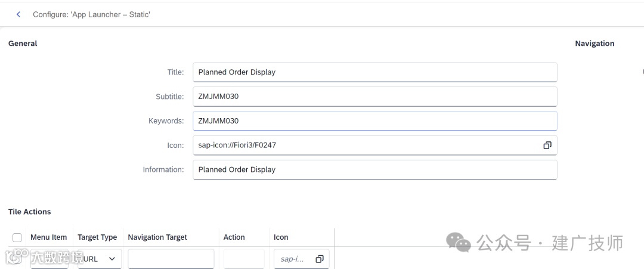The width and height of the screenshot is (644, 269).
Task: Tick the select-all checkbox in Tile Actions header
Action: (17, 237)
